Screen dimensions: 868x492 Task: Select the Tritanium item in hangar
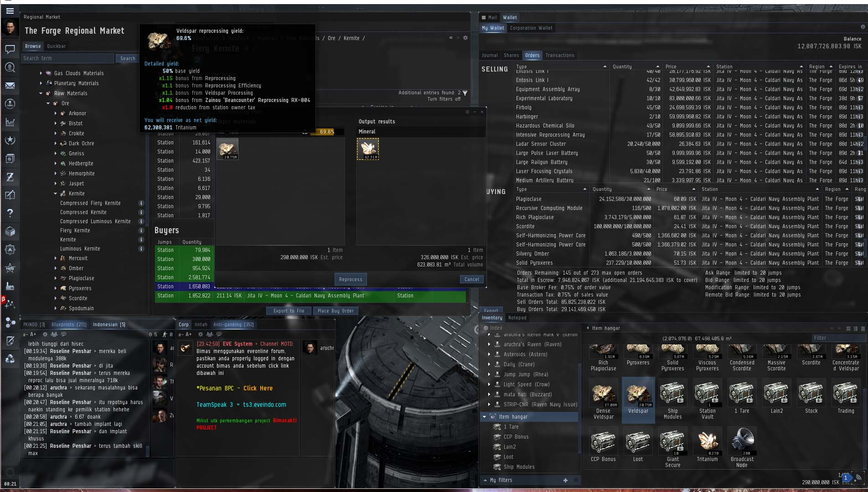pyautogui.click(x=708, y=446)
